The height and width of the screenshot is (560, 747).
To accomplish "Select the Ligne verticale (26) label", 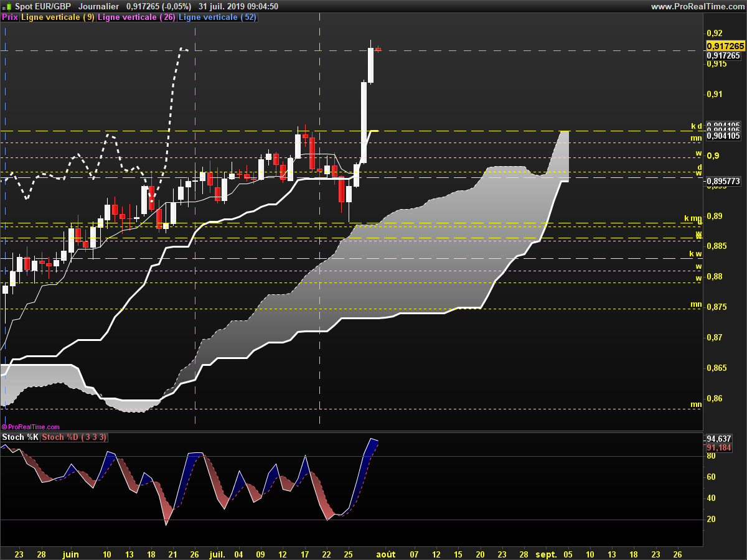I will click(x=137, y=17).
